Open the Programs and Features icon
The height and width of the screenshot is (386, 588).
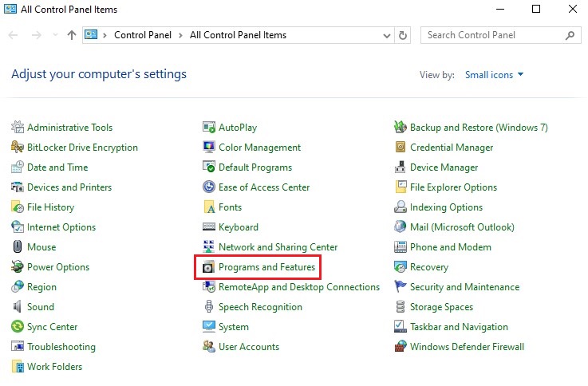208,267
